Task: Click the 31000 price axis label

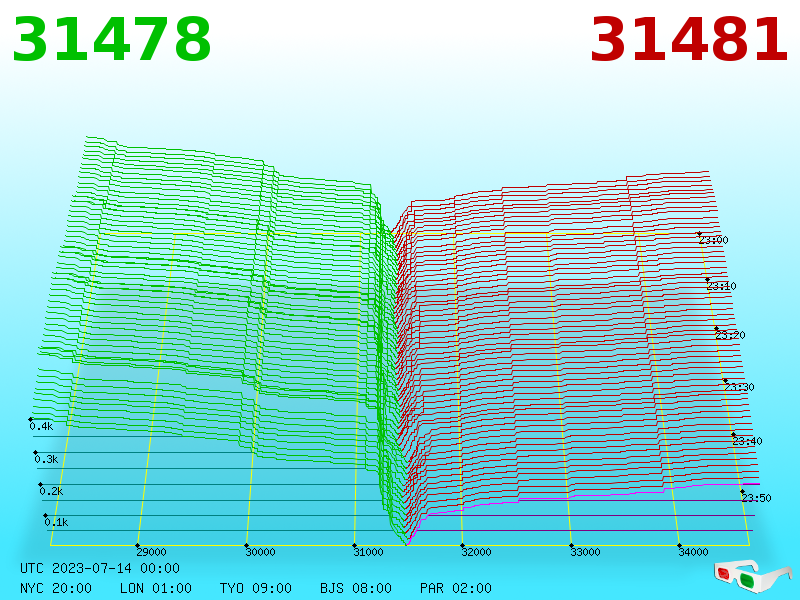Action: point(368,552)
